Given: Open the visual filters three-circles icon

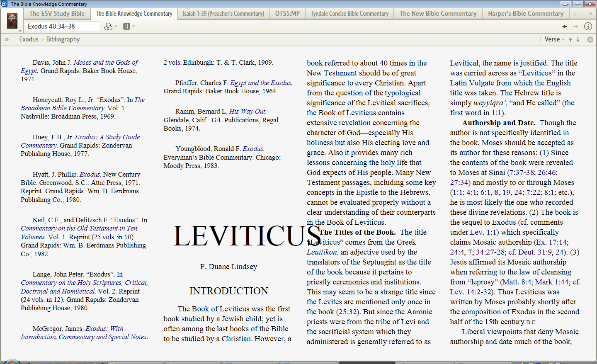Looking at the screenshot, I should 108,27.
